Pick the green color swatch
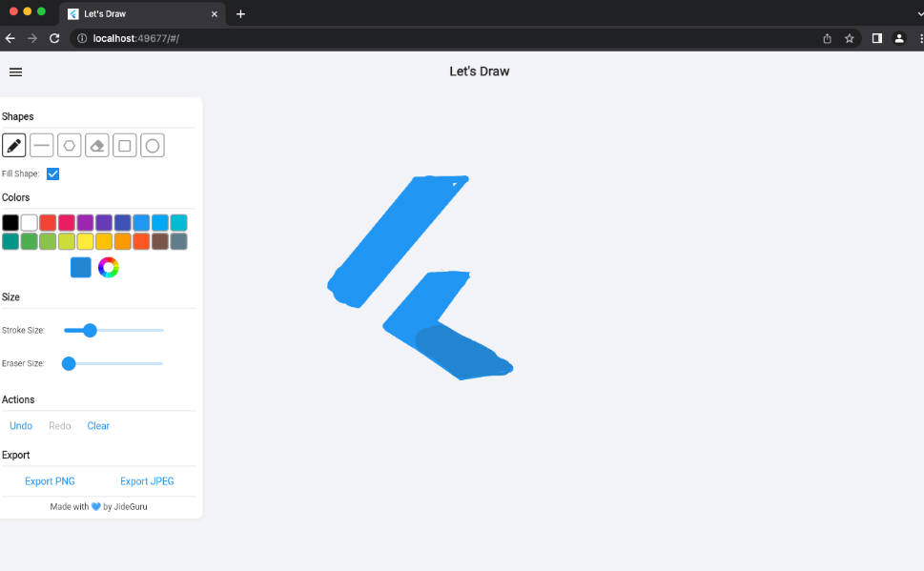 (30, 241)
